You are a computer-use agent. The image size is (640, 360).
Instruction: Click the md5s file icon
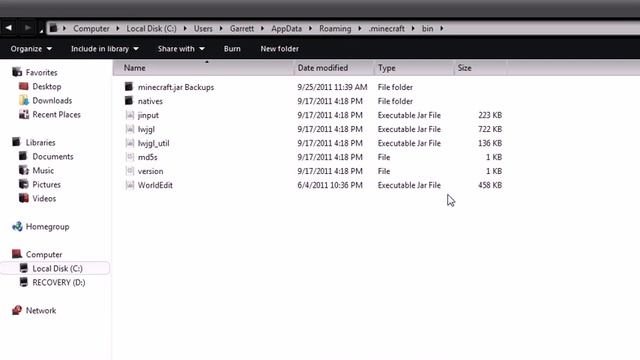pos(130,157)
